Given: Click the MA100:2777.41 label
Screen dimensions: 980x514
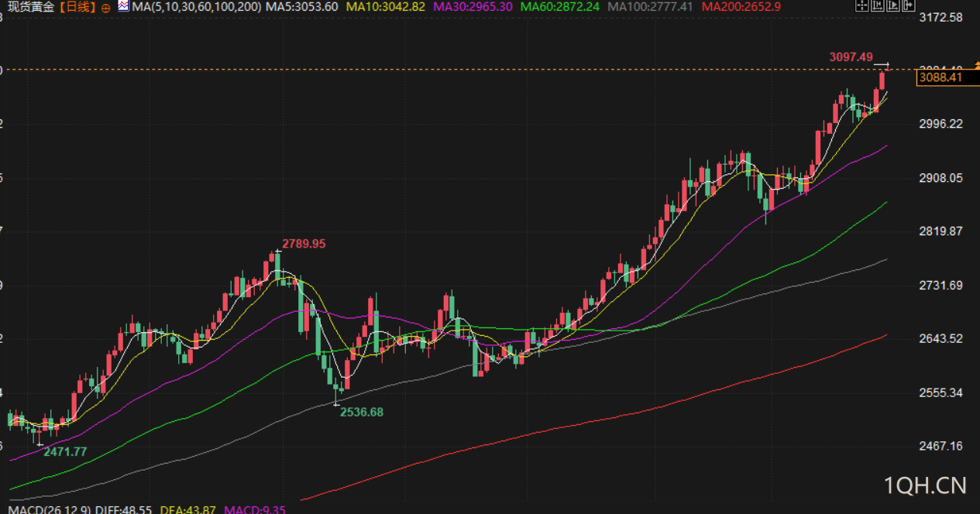Looking at the screenshot, I should [x=650, y=6].
